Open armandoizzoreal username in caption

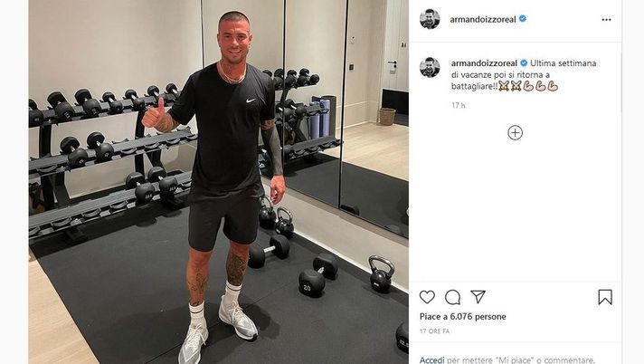[x=484, y=63]
